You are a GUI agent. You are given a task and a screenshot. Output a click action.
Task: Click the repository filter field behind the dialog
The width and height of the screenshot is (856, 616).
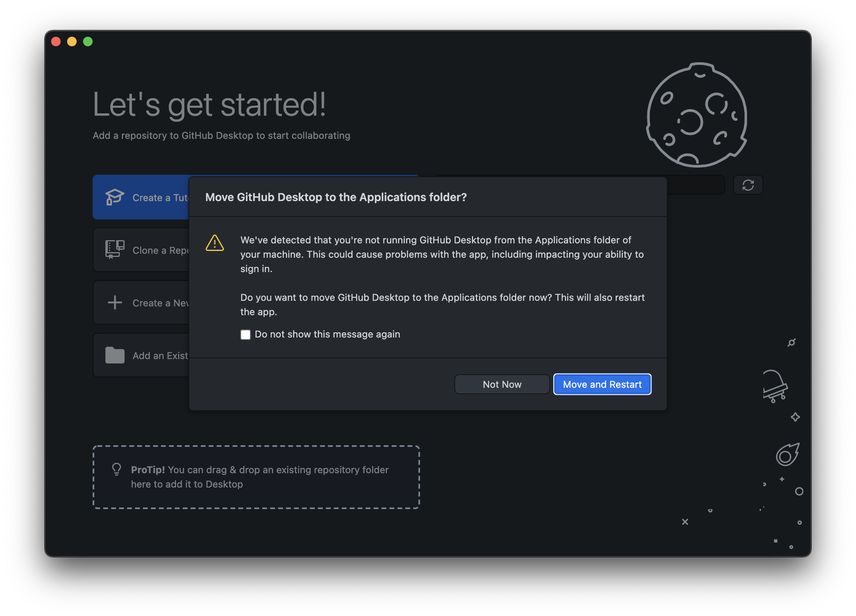coord(695,185)
